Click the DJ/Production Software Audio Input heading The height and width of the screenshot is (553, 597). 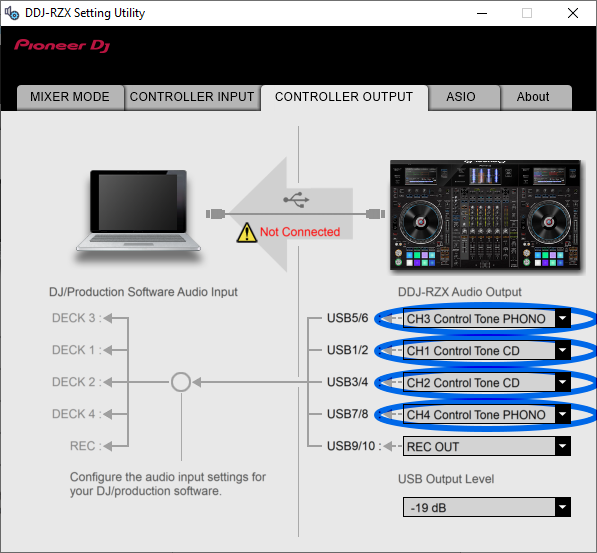coord(143,292)
